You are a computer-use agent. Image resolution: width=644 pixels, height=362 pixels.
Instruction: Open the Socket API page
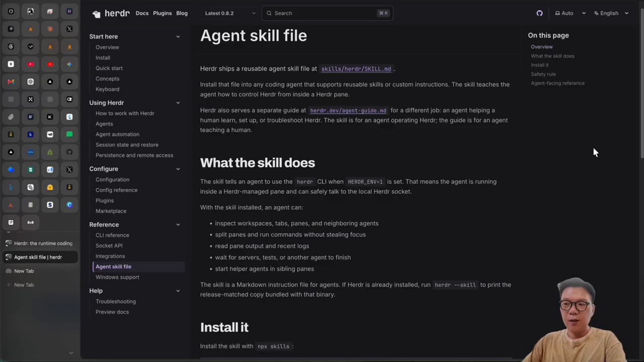[109, 246]
